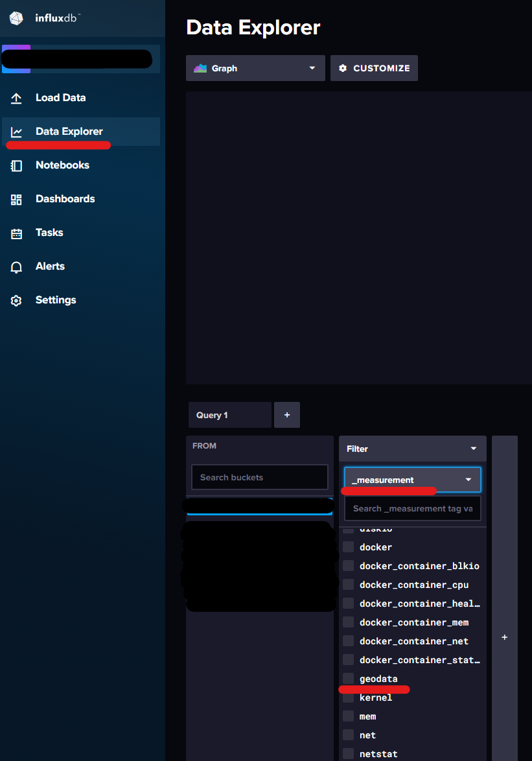Click the Data Explorer page title
This screenshot has height=761, width=532.
tap(253, 28)
